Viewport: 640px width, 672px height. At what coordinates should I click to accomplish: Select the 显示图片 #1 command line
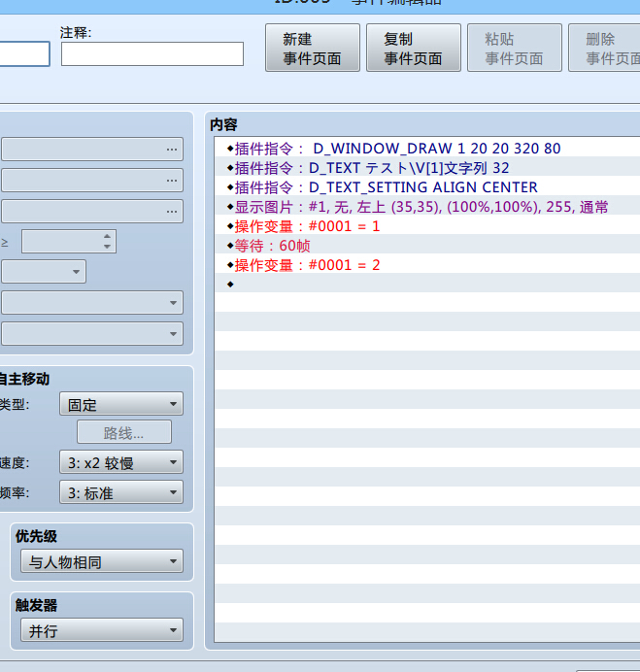coord(427,207)
